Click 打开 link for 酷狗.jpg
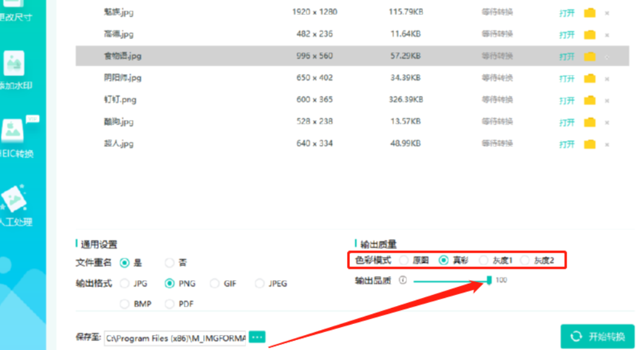 (567, 122)
